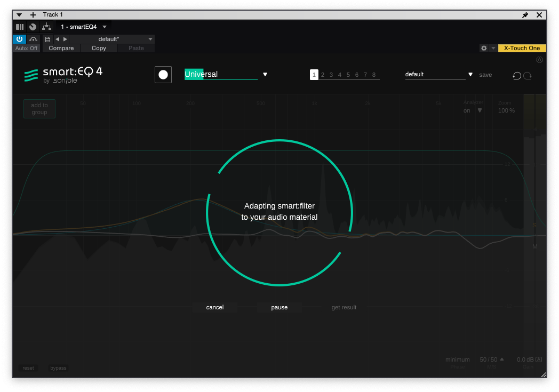Click the default preset name field

click(435, 75)
